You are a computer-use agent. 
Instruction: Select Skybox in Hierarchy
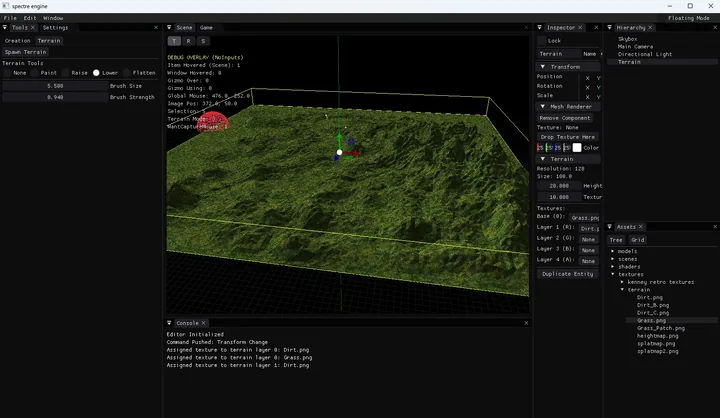pyautogui.click(x=627, y=39)
